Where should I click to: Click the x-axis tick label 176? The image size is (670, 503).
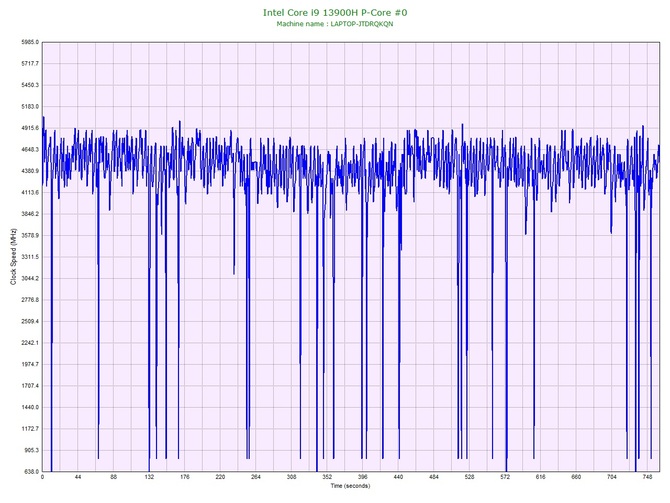(x=185, y=477)
